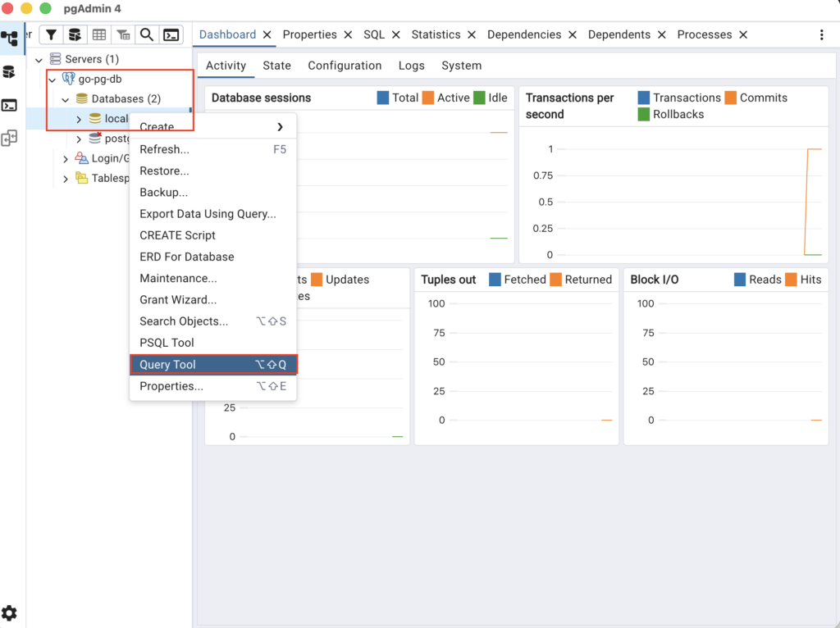Open the three-dot tab options menu
This screenshot has height=628, width=840.
[x=822, y=35]
